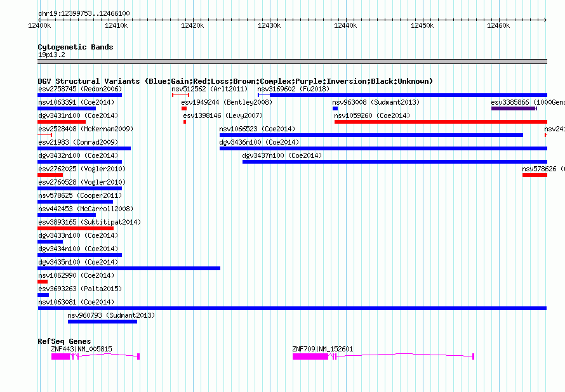The image size is (565, 392).
Task: Open the ZNF709|NM_152601 gene label
Action: pos(323,349)
